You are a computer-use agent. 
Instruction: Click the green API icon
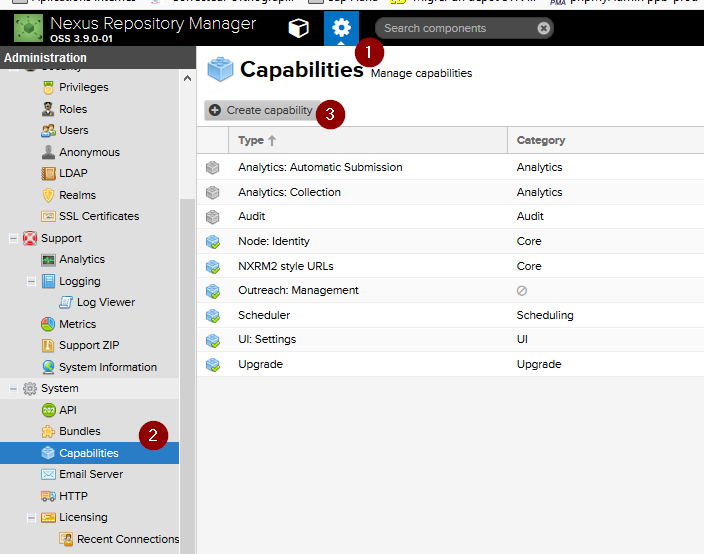[x=48, y=410]
